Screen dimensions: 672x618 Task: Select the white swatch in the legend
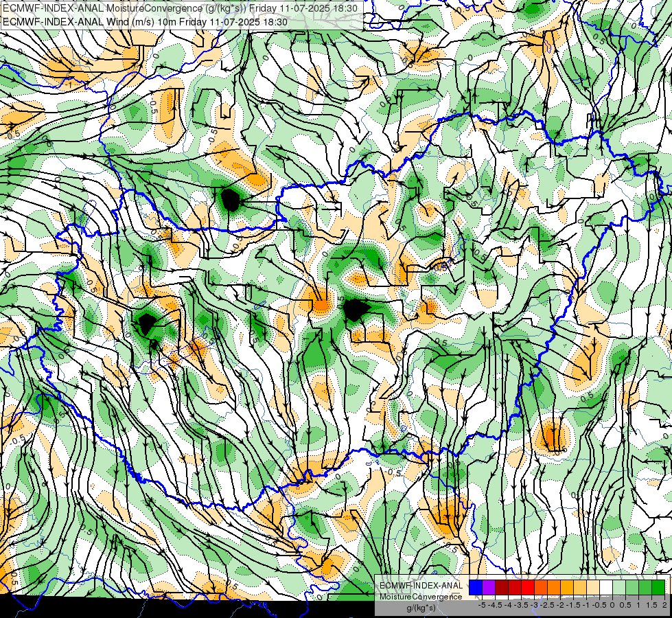[606, 587]
